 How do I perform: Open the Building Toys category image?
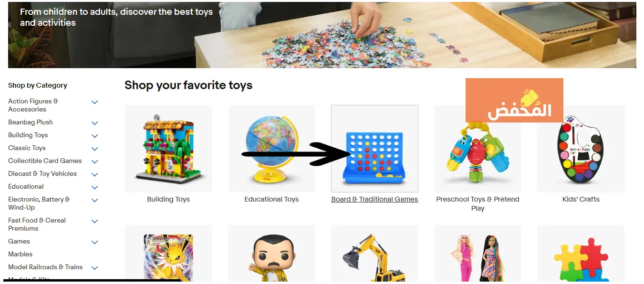click(168, 149)
